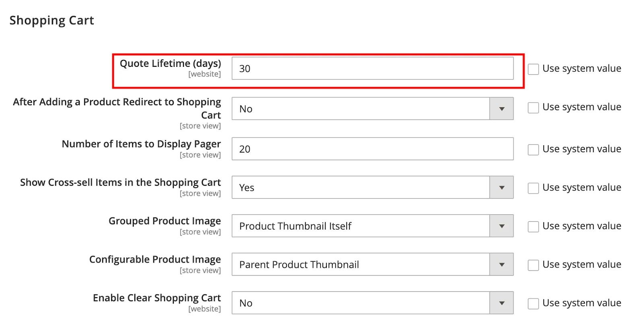The height and width of the screenshot is (329, 644).
Task: Tick Use system value for Redirect to Cart
Action: (533, 108)
